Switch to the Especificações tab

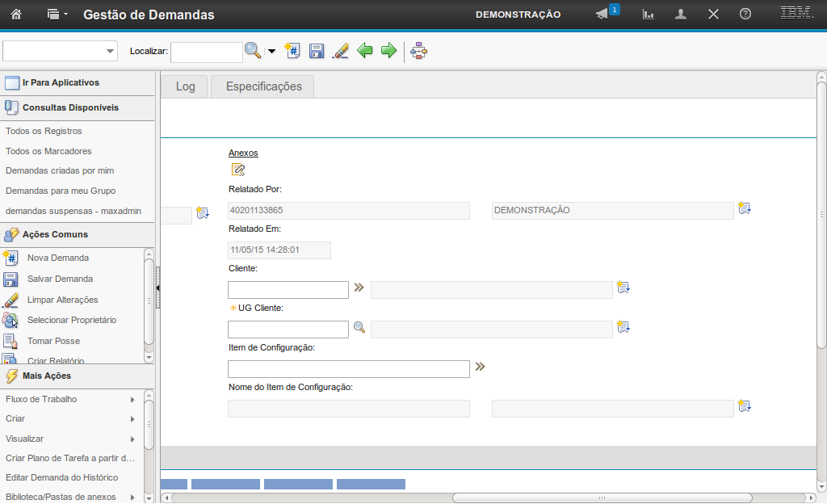pos(263,86)
